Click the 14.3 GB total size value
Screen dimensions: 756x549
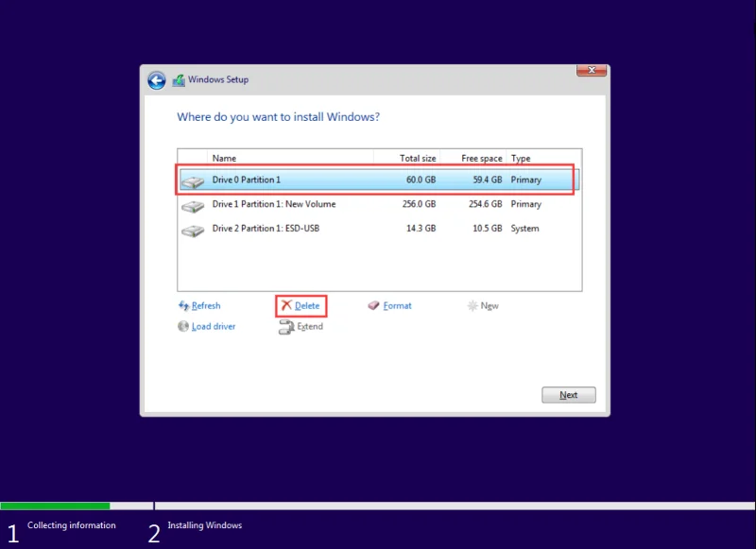[421, 228]
